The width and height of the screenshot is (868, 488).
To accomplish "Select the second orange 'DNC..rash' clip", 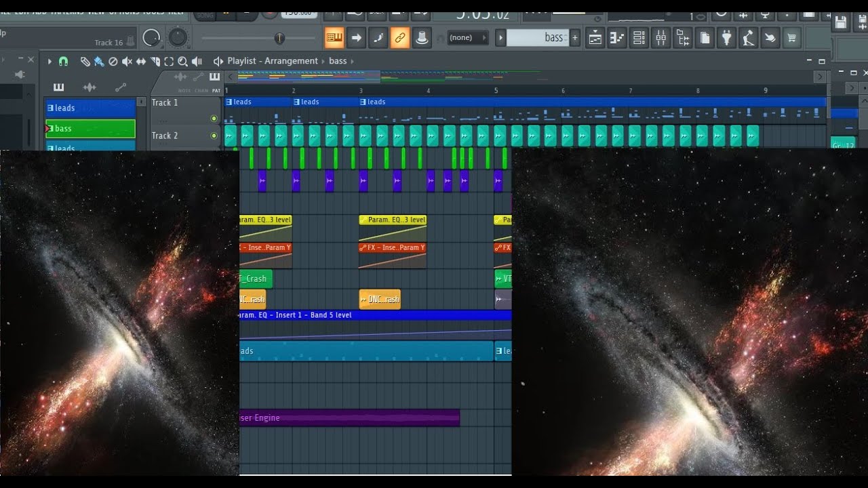I will pos(380,299).
